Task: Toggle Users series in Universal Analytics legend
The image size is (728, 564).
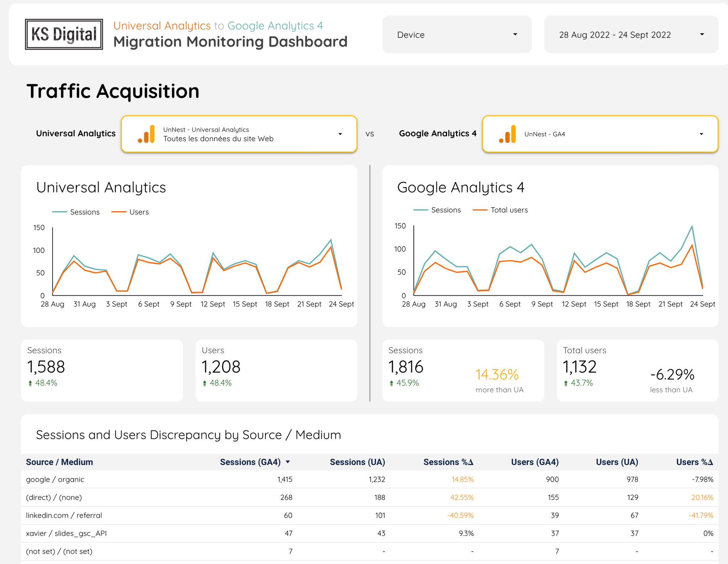Action: tap(130, 212)
